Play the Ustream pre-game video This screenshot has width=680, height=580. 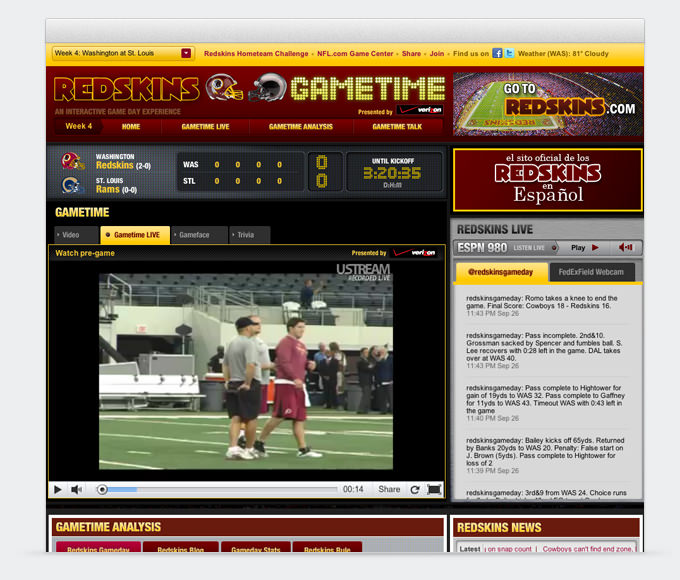[x=57, y=490]
